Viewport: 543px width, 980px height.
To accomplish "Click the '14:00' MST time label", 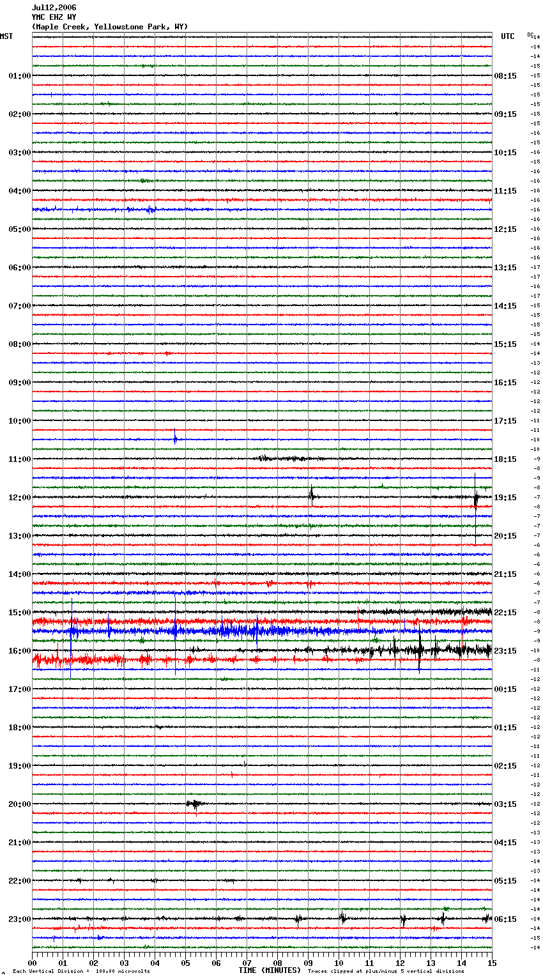I will point(20,574).
